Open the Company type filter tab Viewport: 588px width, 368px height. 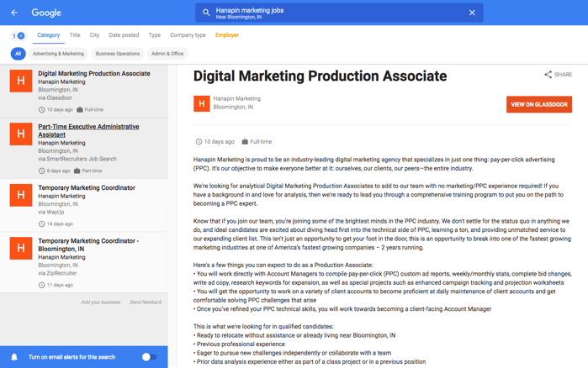coord(188,34)
